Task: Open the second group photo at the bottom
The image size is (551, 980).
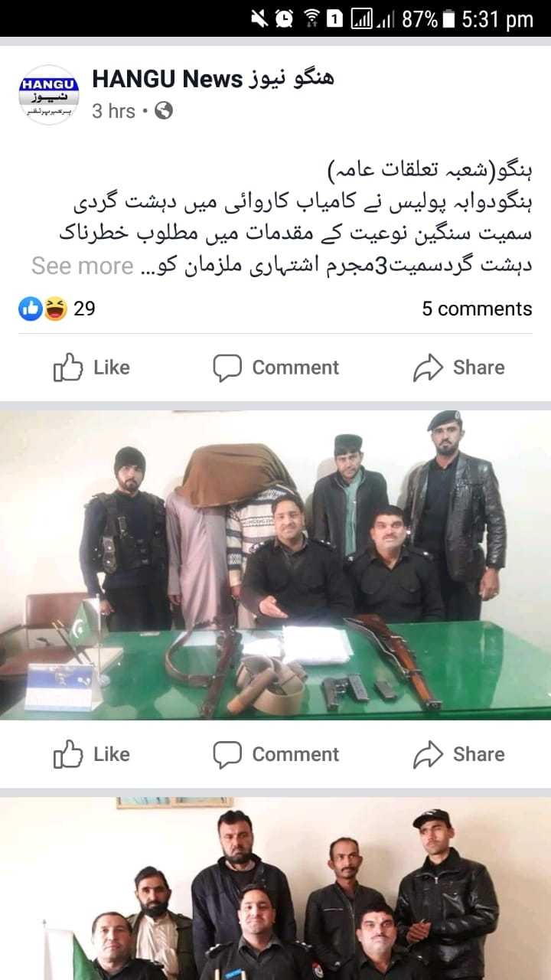Action: pos(275,889)
